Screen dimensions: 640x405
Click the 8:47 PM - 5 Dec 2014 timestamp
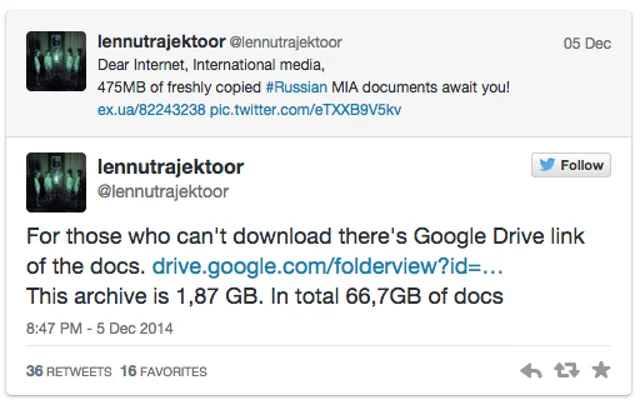point(100,328)
